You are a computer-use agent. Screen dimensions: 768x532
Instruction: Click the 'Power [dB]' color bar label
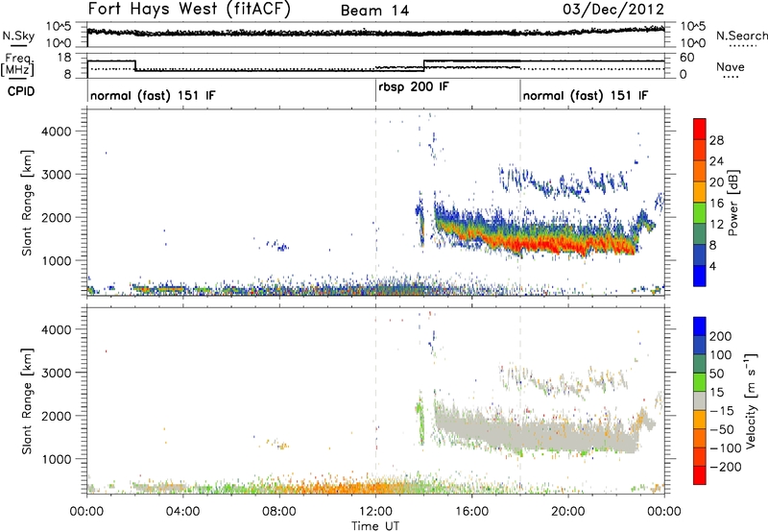point(732,203)
